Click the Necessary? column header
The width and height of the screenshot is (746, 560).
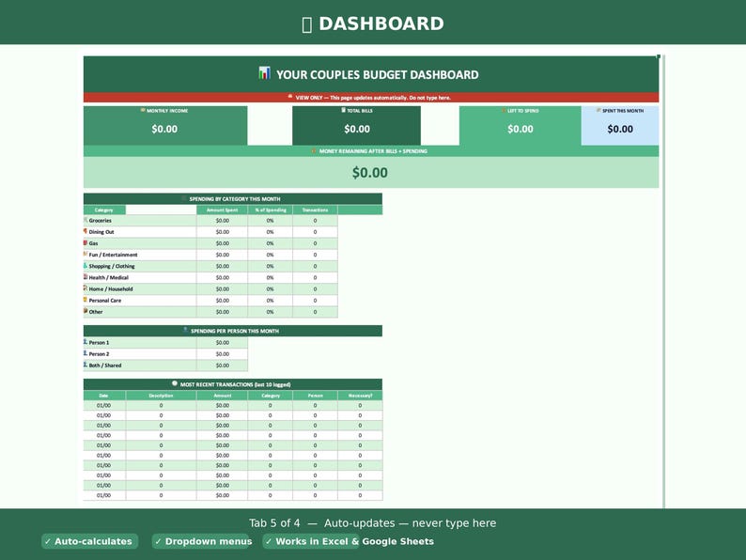360,396
